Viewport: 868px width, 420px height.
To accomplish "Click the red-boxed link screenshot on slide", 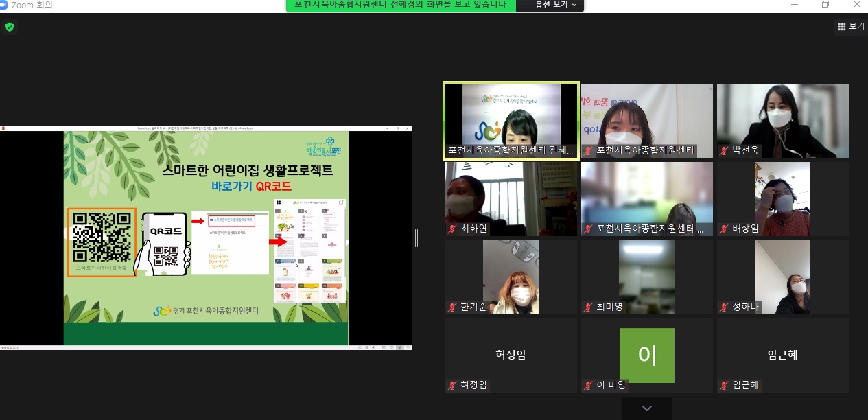I will [228, 242].
